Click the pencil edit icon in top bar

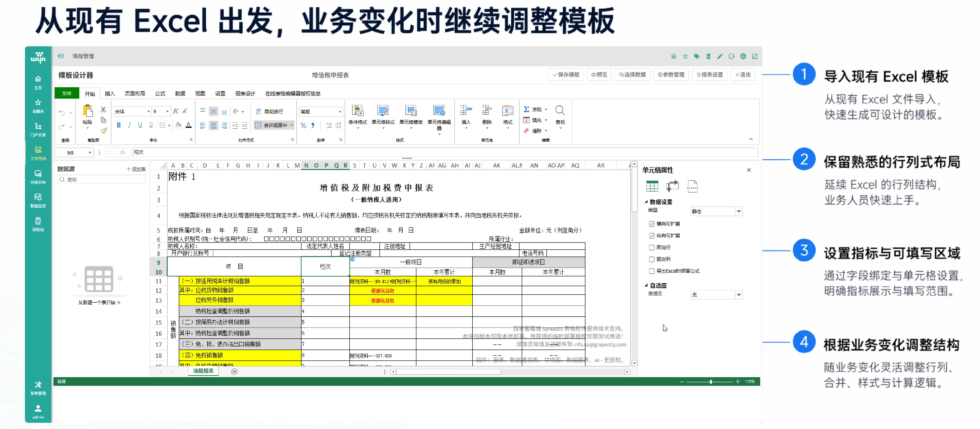(720, 56)
